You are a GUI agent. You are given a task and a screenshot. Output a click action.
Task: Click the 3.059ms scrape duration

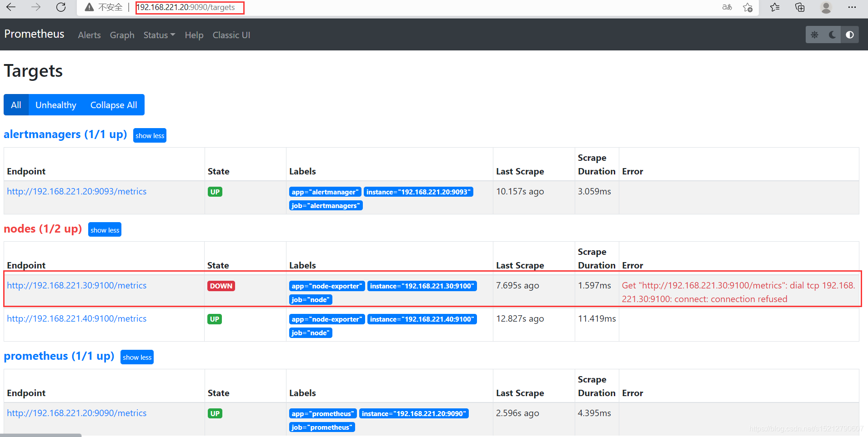pos(594,191)
